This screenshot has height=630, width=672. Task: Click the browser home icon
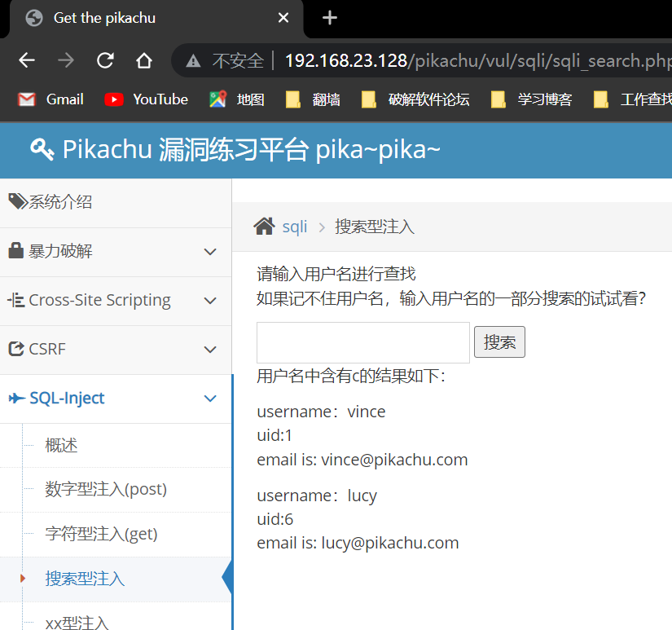coord(144,60)
